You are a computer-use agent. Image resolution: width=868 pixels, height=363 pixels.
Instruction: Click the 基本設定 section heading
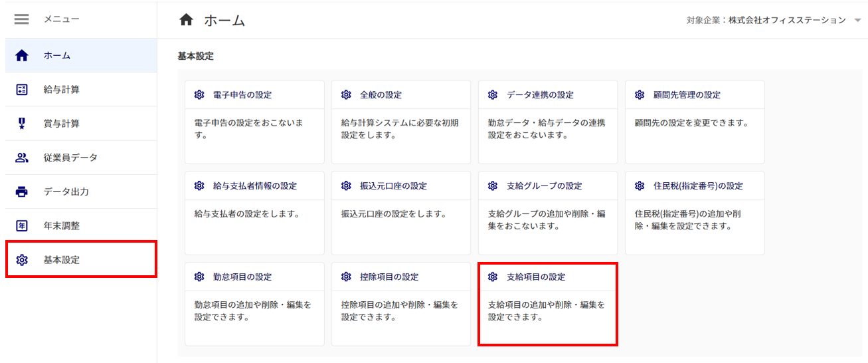(x=196, y=56)
